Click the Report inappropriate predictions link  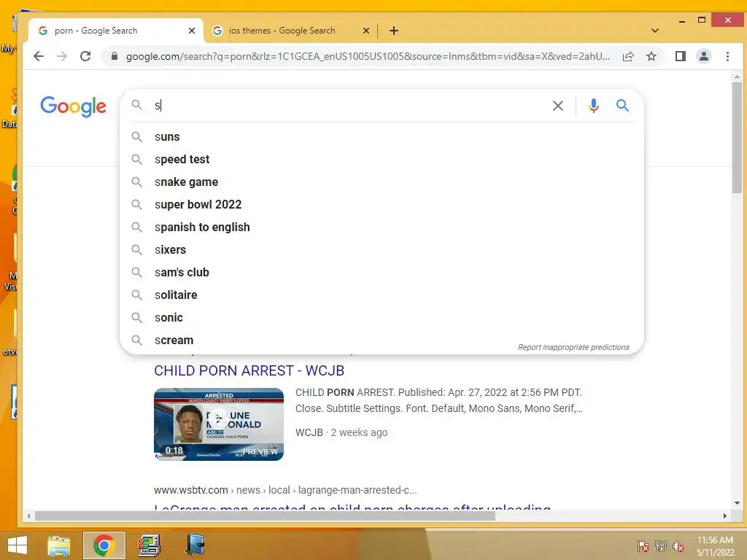pos(573,347)
